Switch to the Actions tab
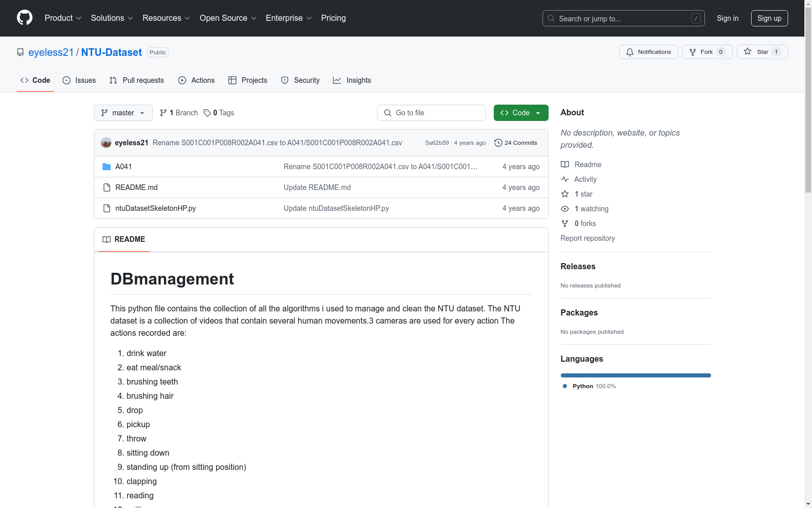This screenshot has height=508, width=812. point(196,80)
